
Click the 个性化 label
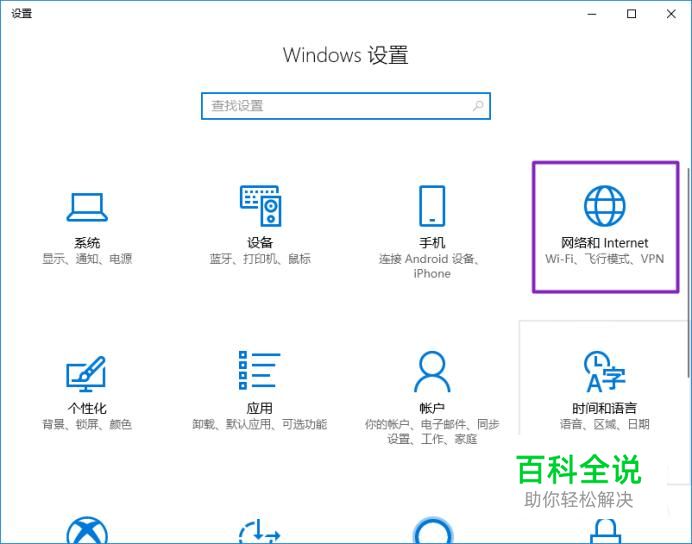click(87, 408)
